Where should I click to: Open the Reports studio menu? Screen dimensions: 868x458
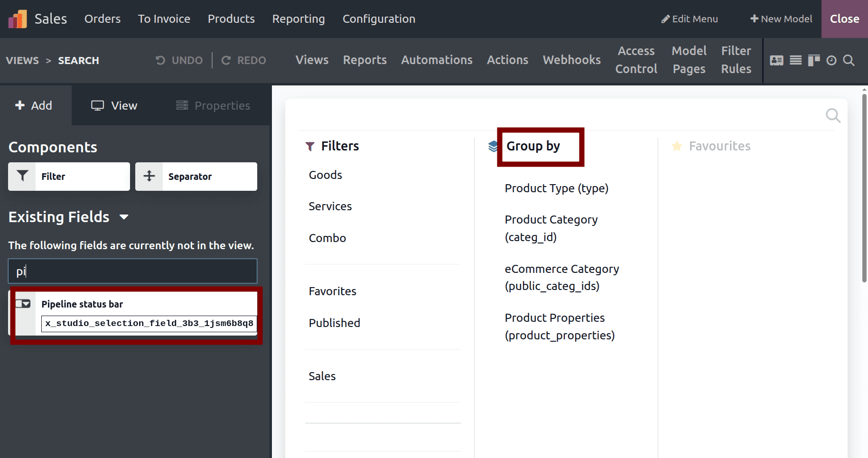(365, 60)
